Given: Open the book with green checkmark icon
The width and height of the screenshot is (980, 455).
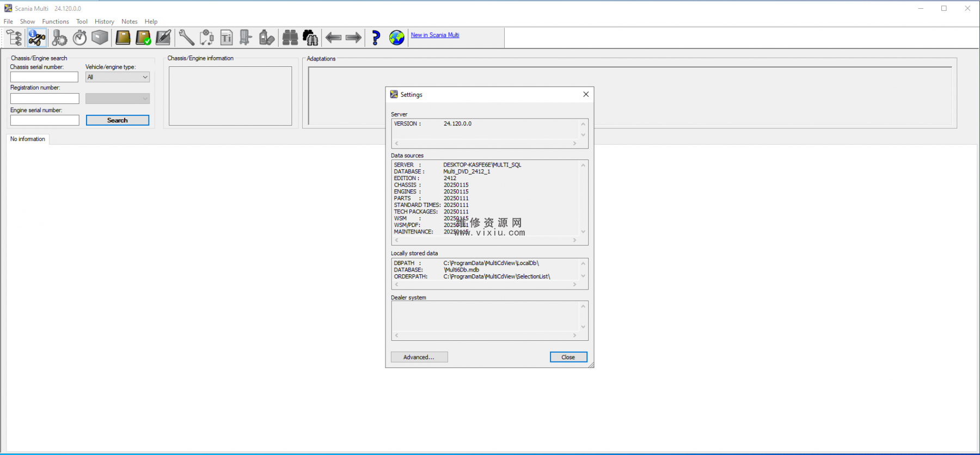Looking at the screenshot, I should click(x=143, y=38).
